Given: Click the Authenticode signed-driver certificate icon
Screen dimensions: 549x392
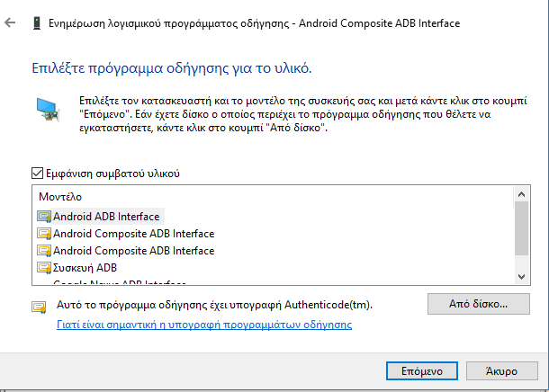Looking at the screenshot, I should coord(40,306).
